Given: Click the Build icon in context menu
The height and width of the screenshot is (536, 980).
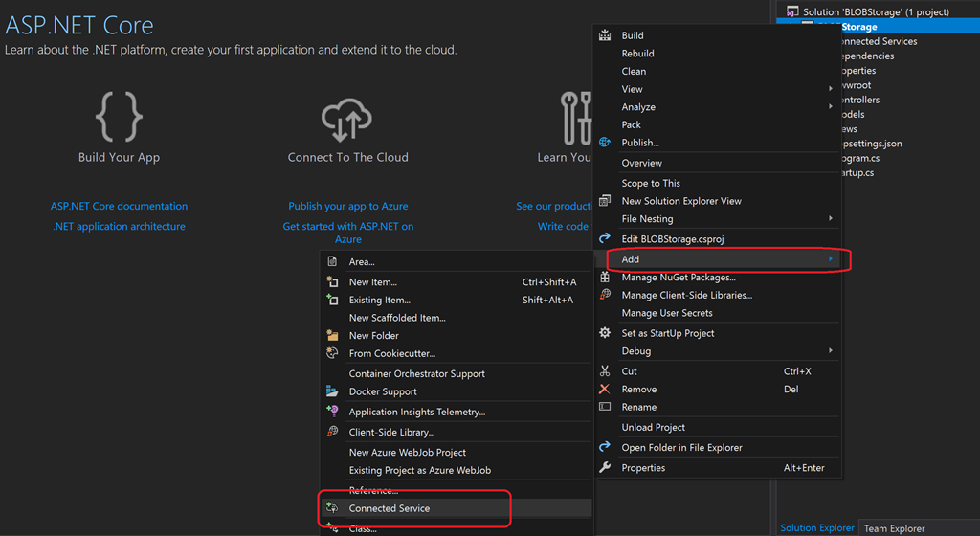Looking at the screenshot, I should [605, 35].
